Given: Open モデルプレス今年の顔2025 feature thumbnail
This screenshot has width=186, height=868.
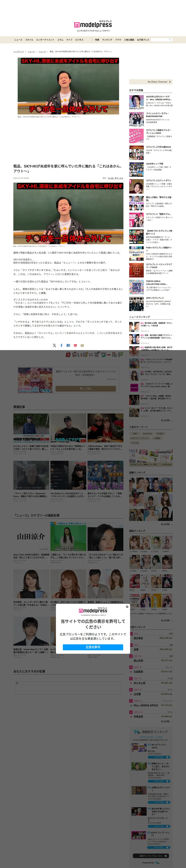Looking at the screenshot, I should (136, 153).
